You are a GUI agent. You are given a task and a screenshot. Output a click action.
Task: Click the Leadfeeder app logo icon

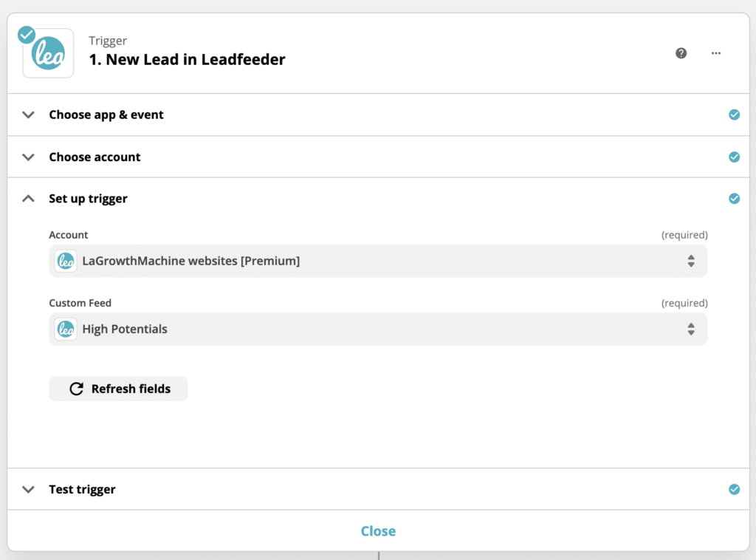(49, 53)
